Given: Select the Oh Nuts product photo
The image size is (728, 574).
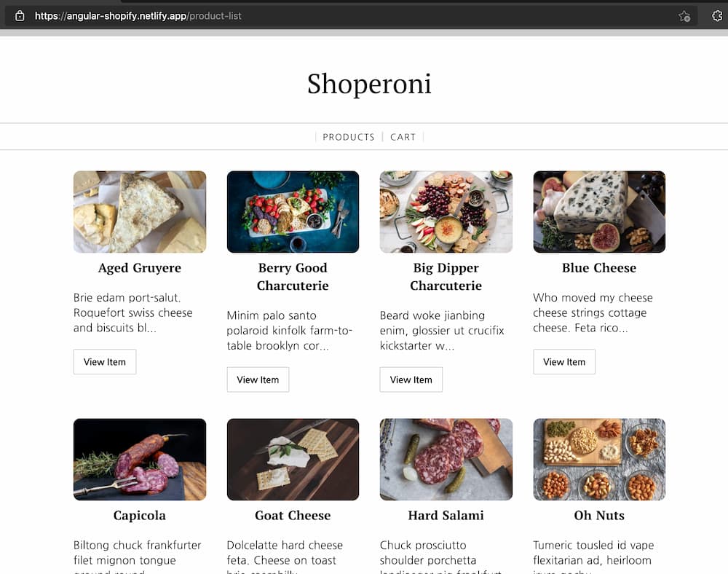Looking at the screenshot, I should click(598, 459).
